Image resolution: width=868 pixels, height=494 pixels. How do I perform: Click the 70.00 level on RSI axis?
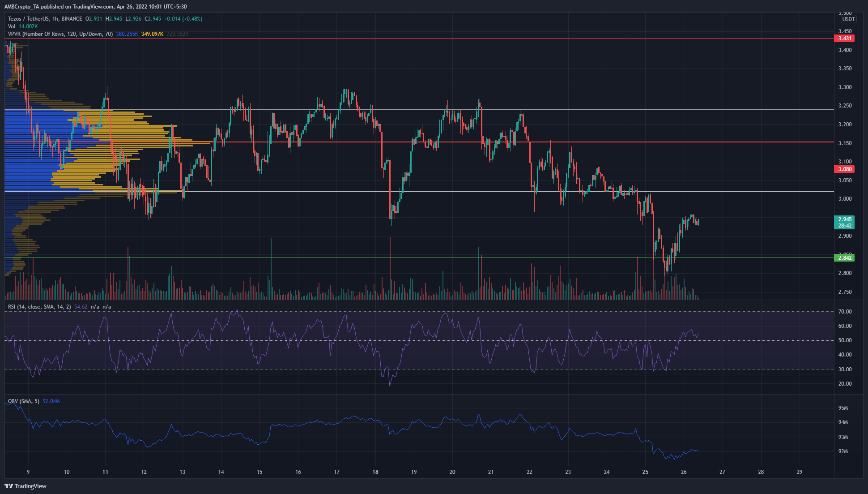[x=845, y=312]
